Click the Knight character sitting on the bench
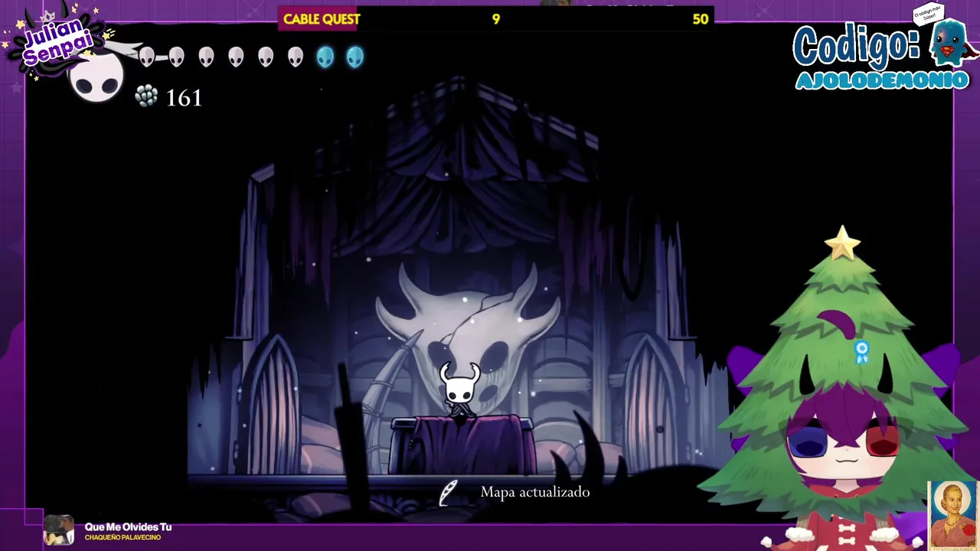 (460, 390)
